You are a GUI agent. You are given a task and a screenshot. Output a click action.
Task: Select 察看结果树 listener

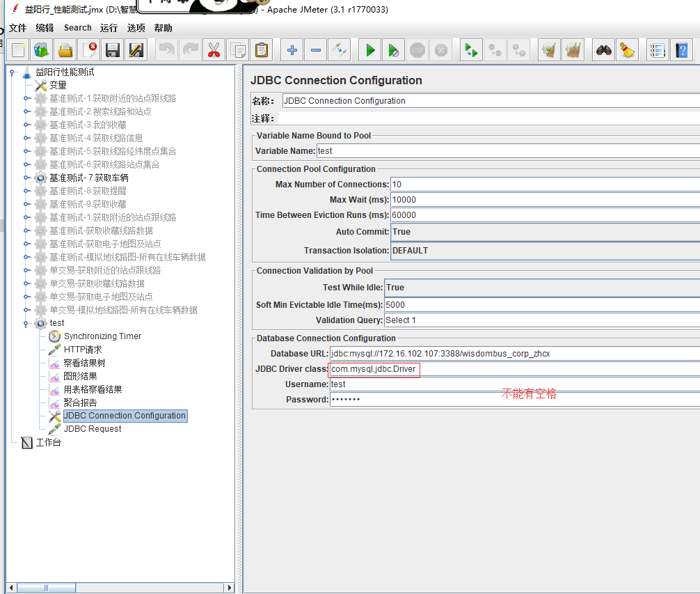(x=84, y=363)
